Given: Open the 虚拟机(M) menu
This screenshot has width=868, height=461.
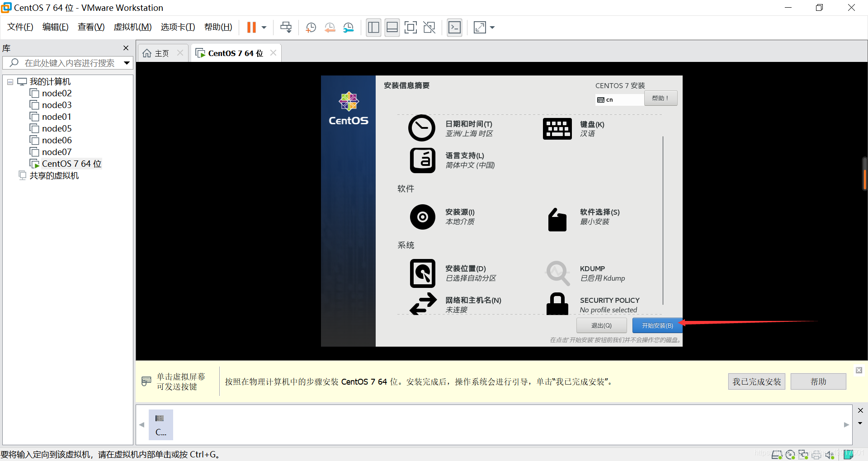Looking at the screenshot, I should point(132,27).
